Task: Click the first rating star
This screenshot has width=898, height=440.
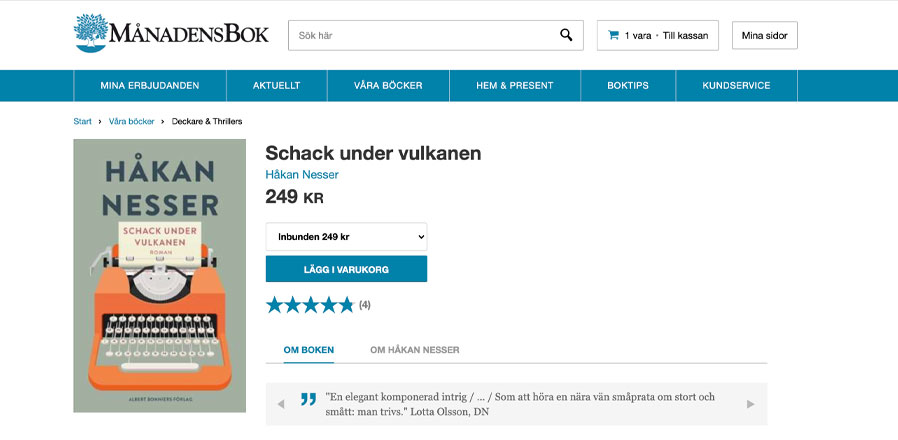Action: click(x=275, y=305)
